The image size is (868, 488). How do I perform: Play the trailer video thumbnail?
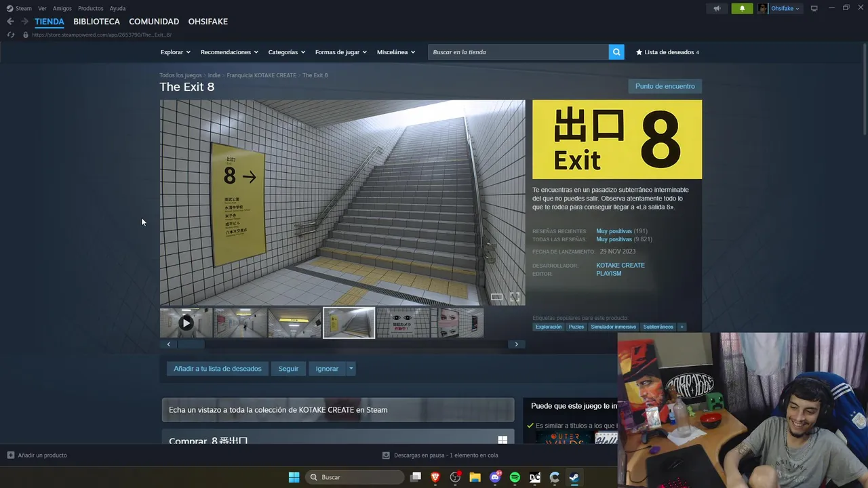[x=186, y=323]
